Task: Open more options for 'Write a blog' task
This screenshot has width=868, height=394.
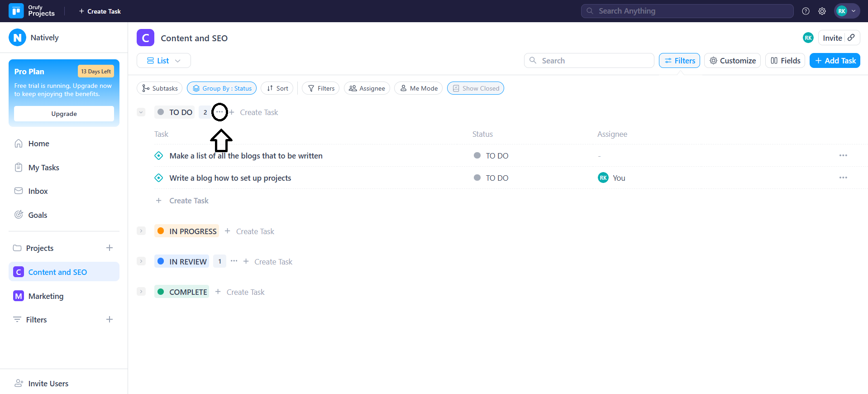Action: click(x=843, y=178)
